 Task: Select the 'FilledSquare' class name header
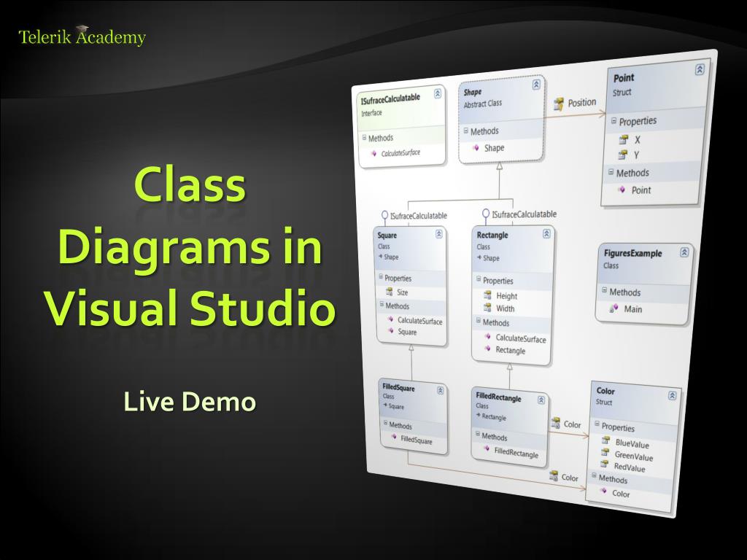click(398, 388)
